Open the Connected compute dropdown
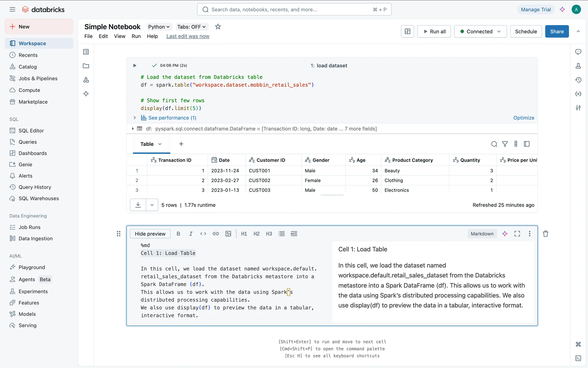This screenshot has height=368, width=588. (x=480, y=31)
